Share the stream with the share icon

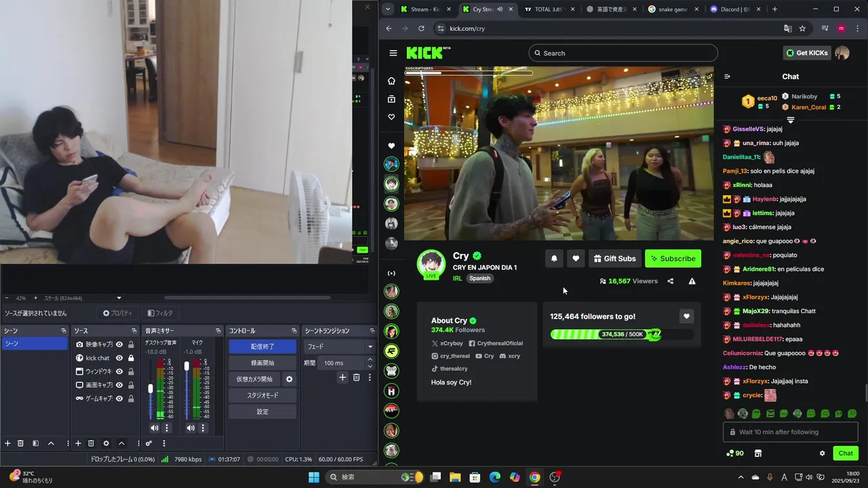671,281
